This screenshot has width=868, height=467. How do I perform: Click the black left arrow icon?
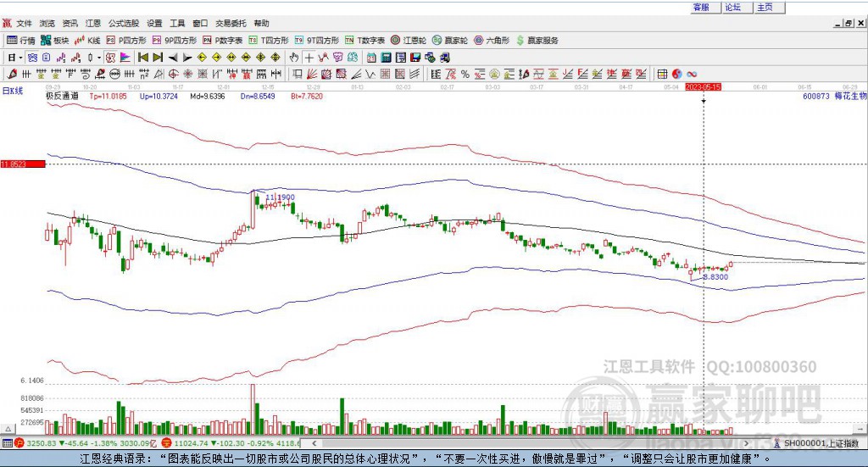pyautogui.click(x=173, y=58)
